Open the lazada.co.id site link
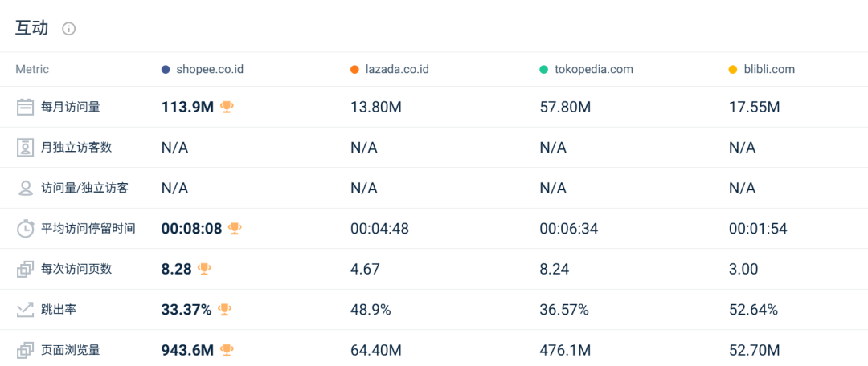The height and width of the screenshot is (366, 868). 396,70
